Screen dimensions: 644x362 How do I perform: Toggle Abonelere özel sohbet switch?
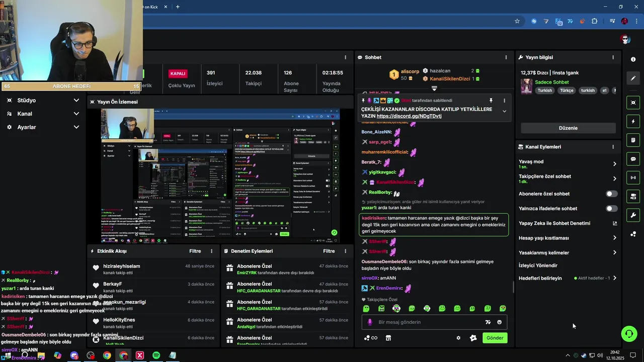611,194
